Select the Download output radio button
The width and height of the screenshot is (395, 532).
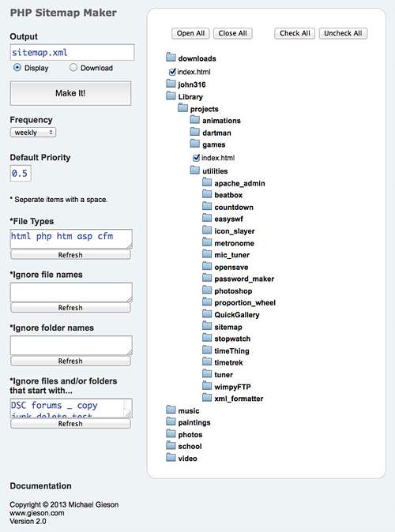point(73,68)
